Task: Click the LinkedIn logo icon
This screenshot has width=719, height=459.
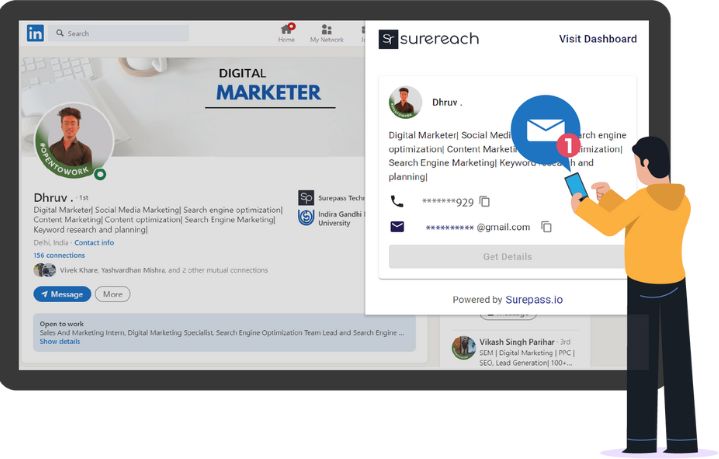Action: point(35,33)
